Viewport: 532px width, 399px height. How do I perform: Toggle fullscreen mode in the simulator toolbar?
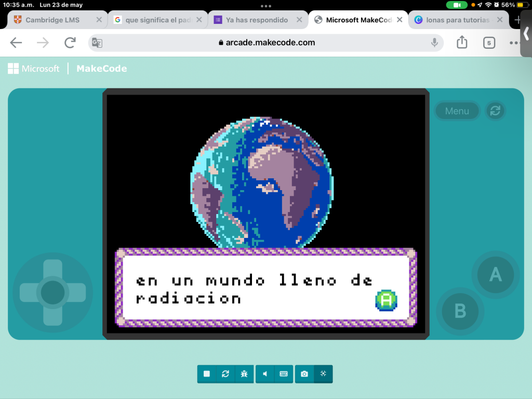323,374
